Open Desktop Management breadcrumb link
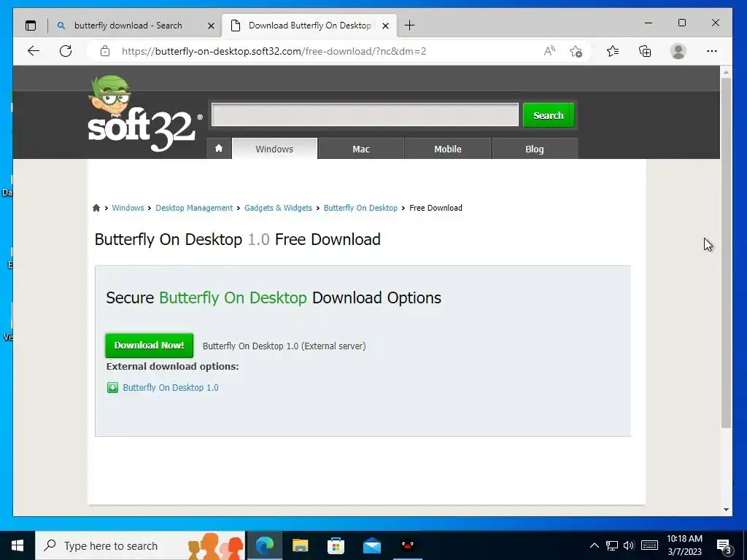 click(194, 208)
